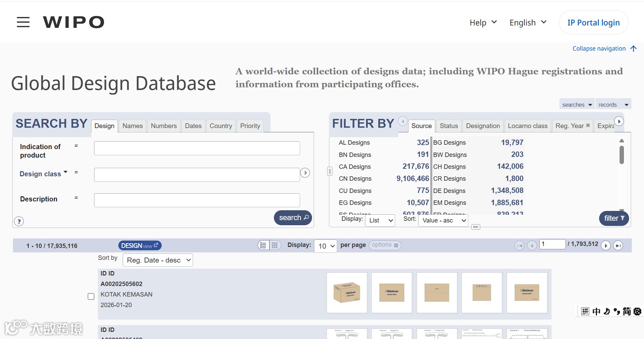Click the filter list scroll up arrow
The image size is (644, 339).
point(622,141)
